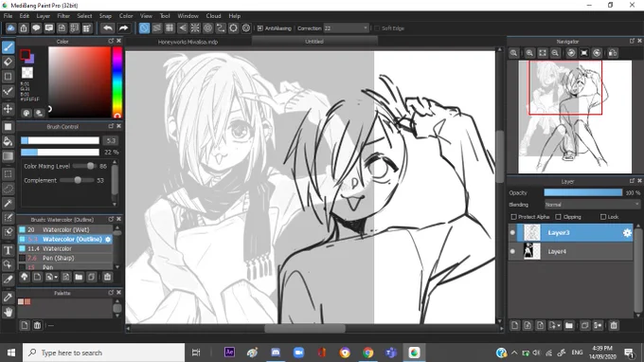
Task: Add a new color to Palette
Action: [x=25, y=325]
